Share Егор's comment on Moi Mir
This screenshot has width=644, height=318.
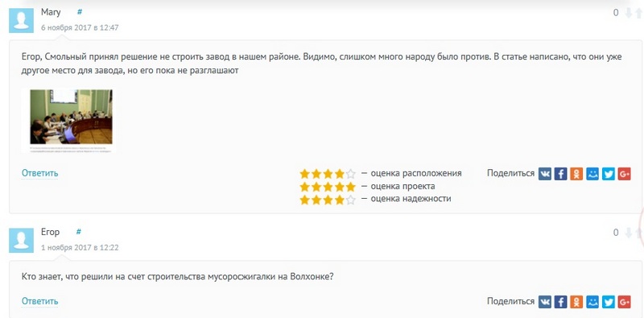tap(592, 302)
